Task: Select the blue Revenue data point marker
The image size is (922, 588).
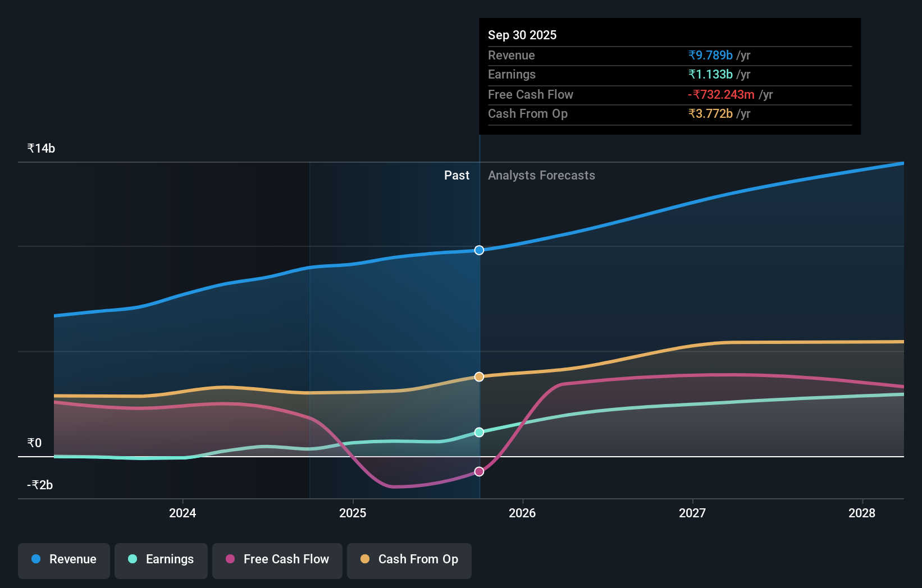Action: pos(478,250)
